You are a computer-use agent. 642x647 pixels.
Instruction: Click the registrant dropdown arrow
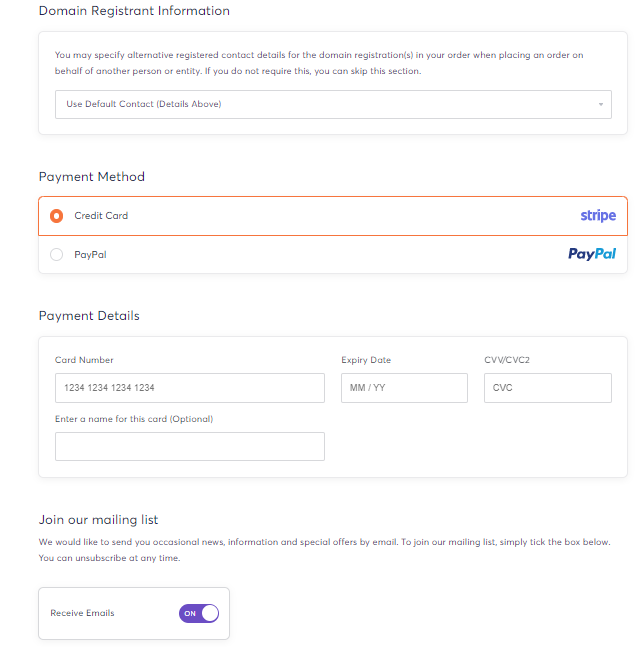(601, 104)
